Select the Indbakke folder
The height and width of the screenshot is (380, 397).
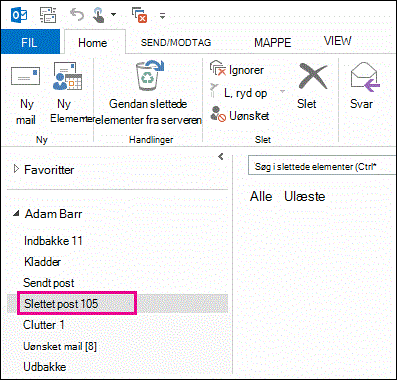click(x=53, y=241)
